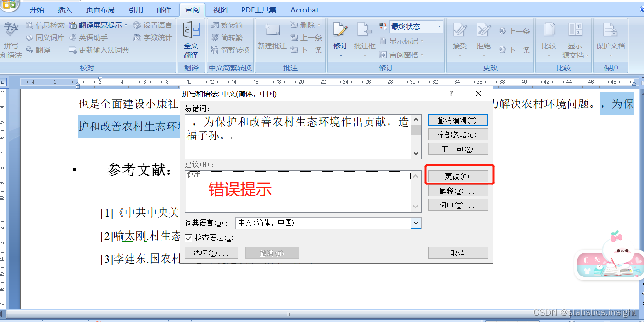The height and width of the screenshot is (322, 644).
Task: Open Set Language (设置语言)
Action: tap(153, 25)
